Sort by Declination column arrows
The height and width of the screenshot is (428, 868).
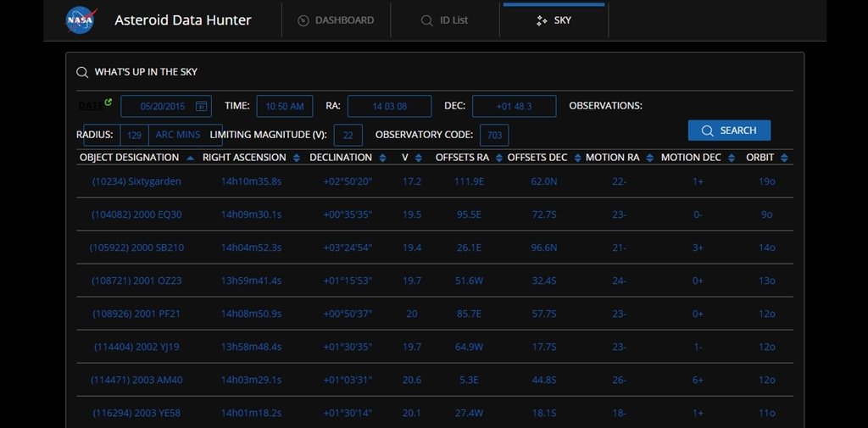click(x=382, y=158)
